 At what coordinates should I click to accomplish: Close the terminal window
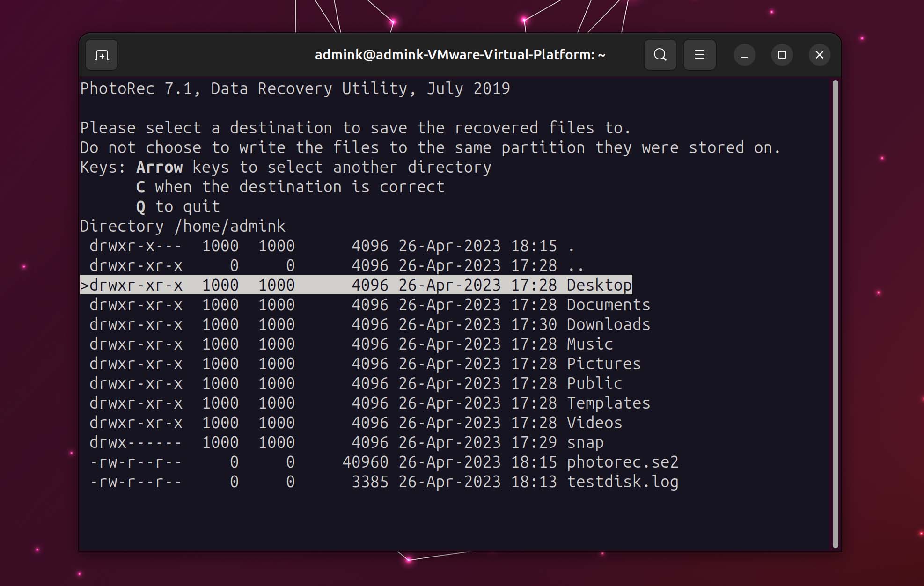819,55
